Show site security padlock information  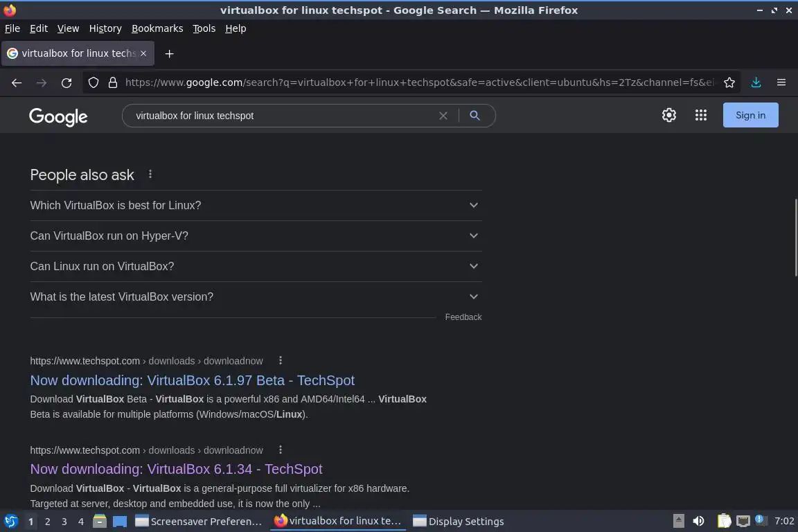click(113, 82)
